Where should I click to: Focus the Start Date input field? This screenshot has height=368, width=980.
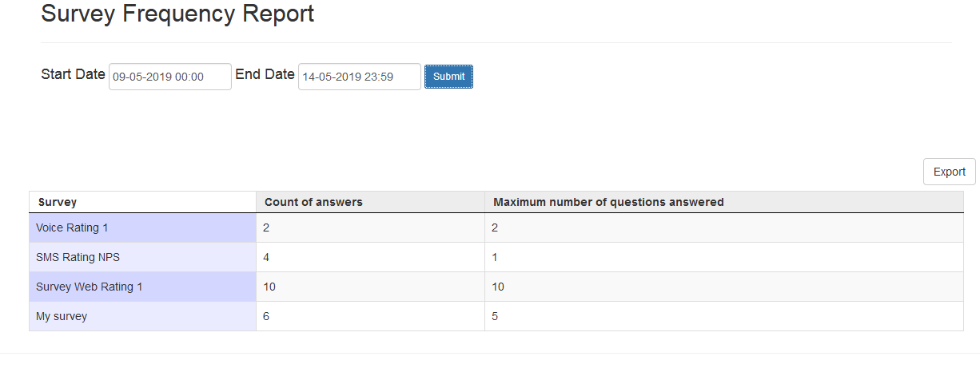click(169, 77)
